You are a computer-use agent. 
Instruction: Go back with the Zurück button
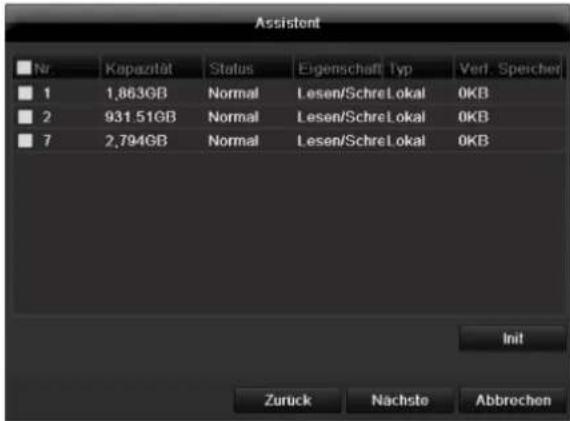coord(288,400)
